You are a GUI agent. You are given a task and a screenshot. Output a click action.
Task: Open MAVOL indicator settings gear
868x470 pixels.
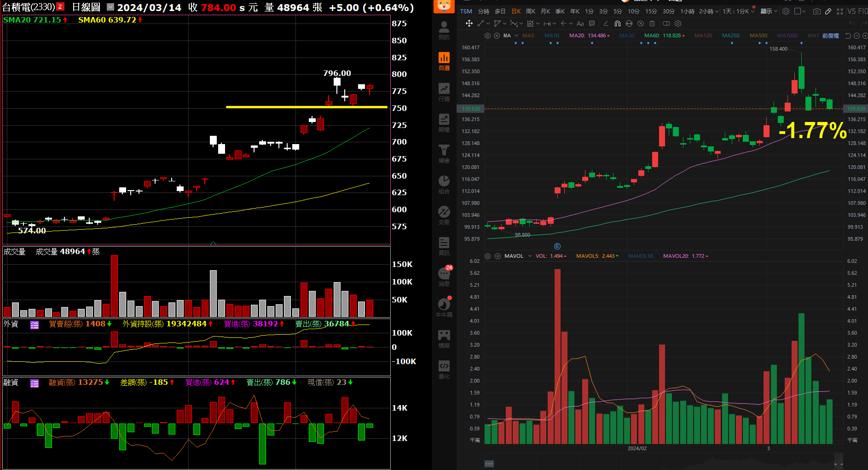pyautogui.click(x=487, y=256)
